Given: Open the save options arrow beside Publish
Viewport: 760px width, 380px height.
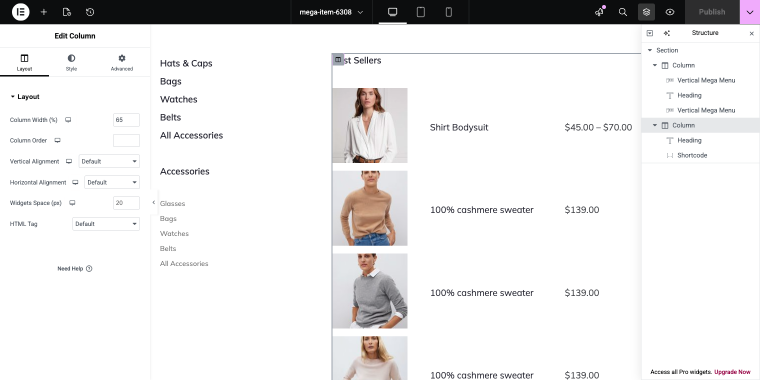Looking at the screenshot, I should pyautogui.click(x=750, y=12).
